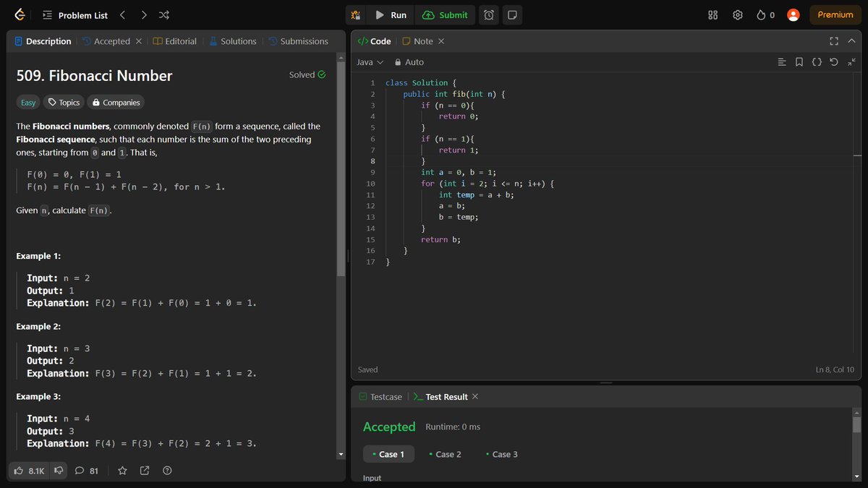Viewport: 868px width, 488px height.
Task: Close the Note tab
Action: (x=441, y=41)
